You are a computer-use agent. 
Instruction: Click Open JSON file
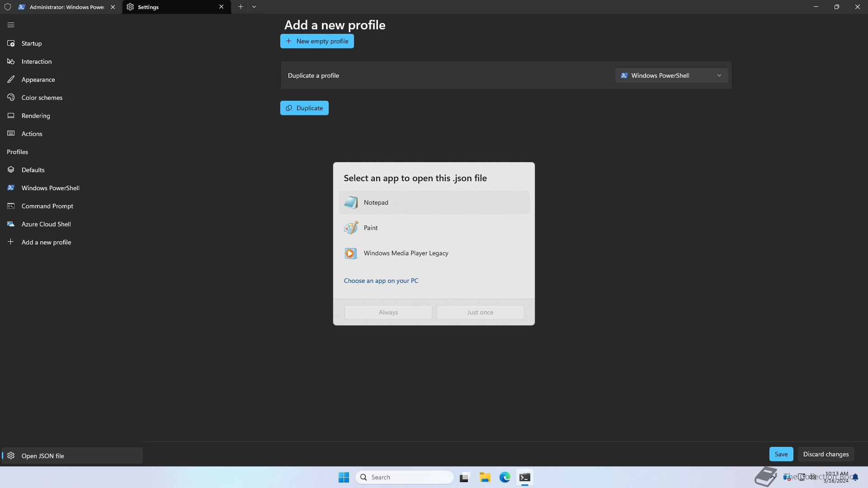tap(72, 455)
